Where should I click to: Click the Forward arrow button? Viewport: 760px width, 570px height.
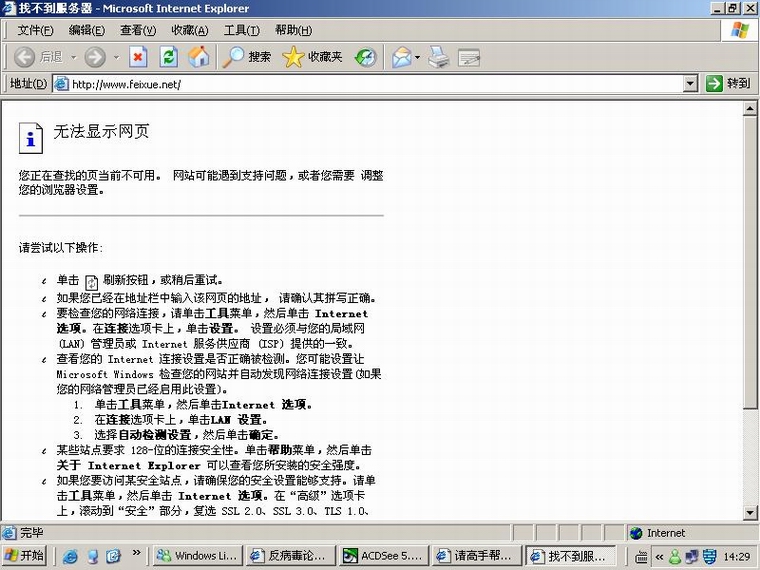coord(95,57)
